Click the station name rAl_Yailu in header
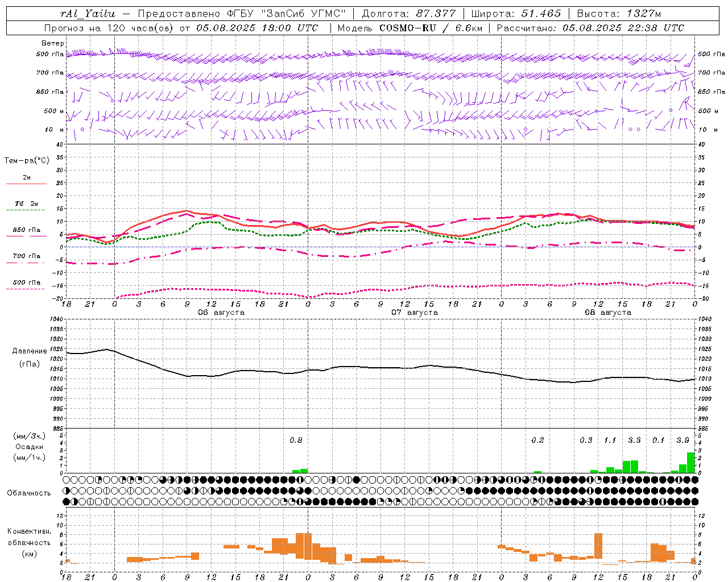Screen dimensions: 728x582 [88, 14]
